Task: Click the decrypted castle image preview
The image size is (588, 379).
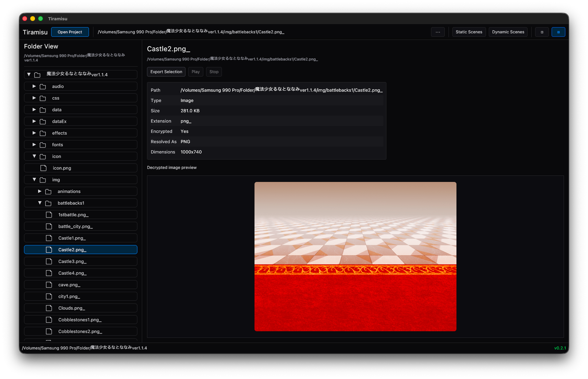Action: pos(355,256)
